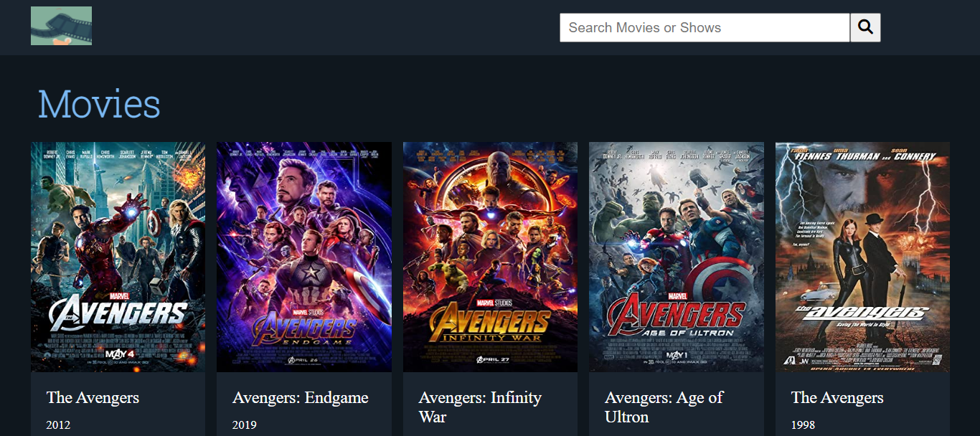
Task: Click the year 1998 text
Action: 803,425
